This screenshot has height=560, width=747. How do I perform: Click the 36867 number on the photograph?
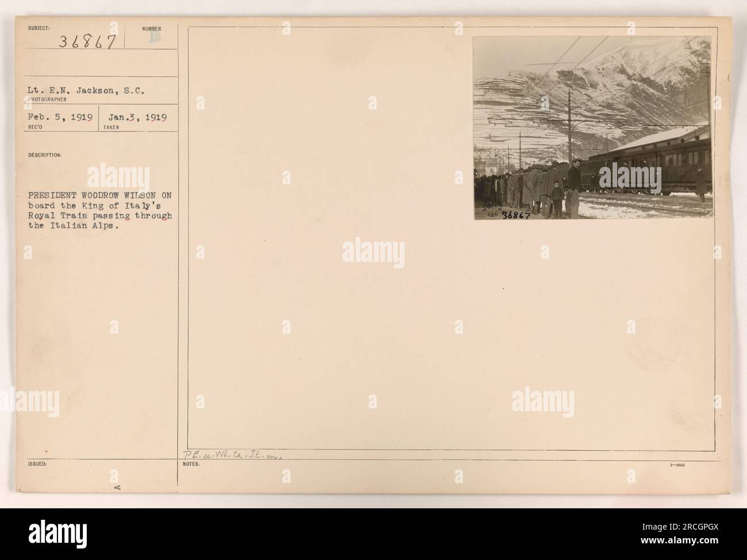tap(516, 215)
